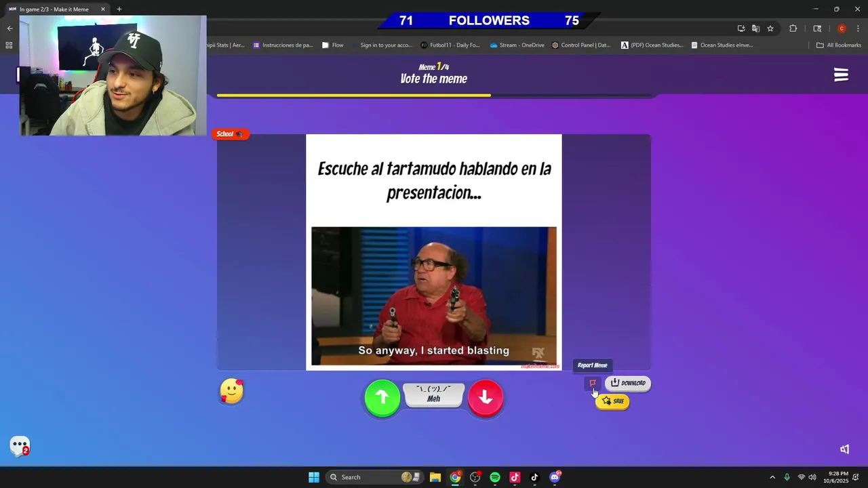Open Instrucciones de pa... bookmark
The width and height of the screenshot is (868, 488).
[x=283, y=45]
